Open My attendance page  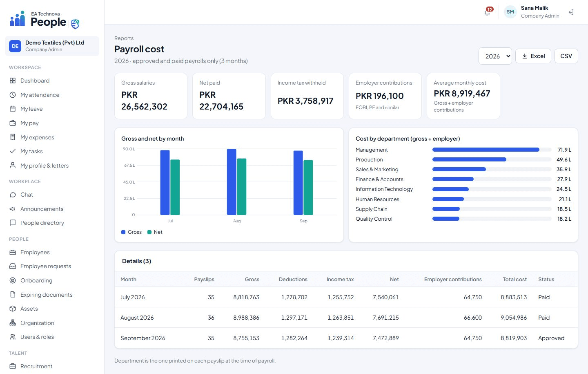pos(52,95)
